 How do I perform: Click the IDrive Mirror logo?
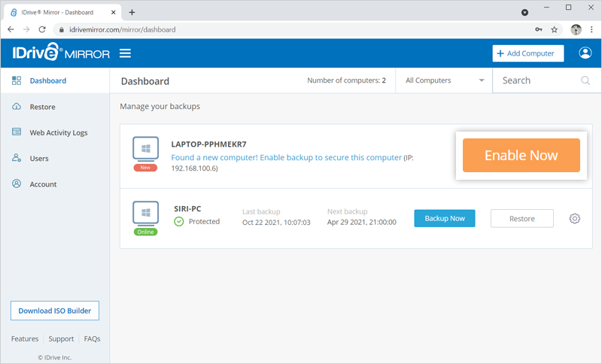coord(61,52)
